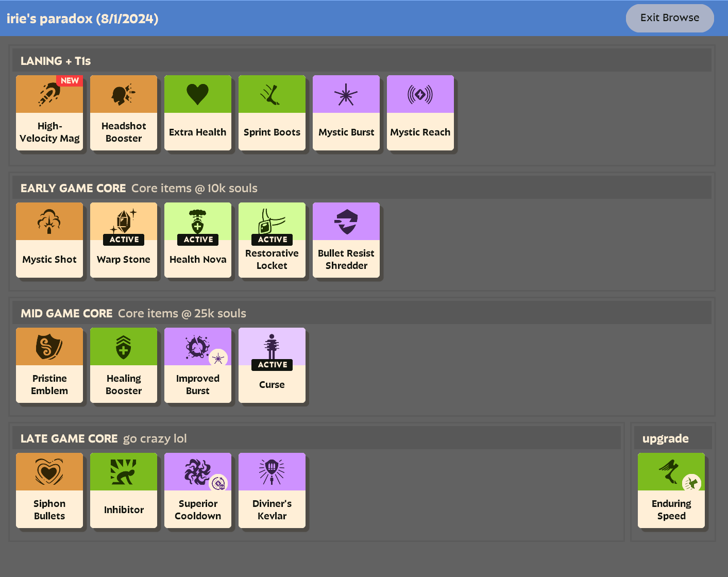Click the "LATE GAME CORE" section heading
The width and height of the screenshot is (728, 577).
69,438
